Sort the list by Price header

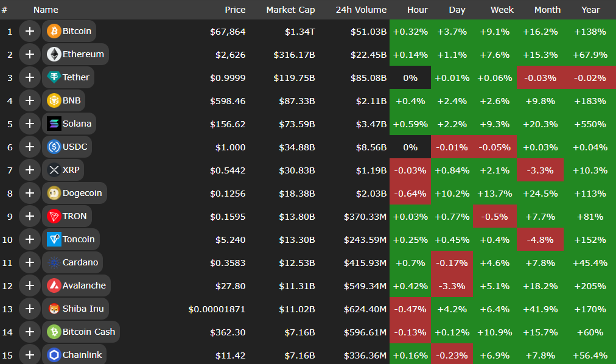pyautogui.click(x=235, y=10)
